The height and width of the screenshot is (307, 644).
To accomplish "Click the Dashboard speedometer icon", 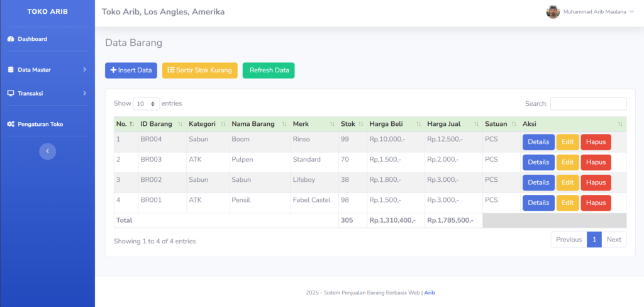I will click(11, 39).
